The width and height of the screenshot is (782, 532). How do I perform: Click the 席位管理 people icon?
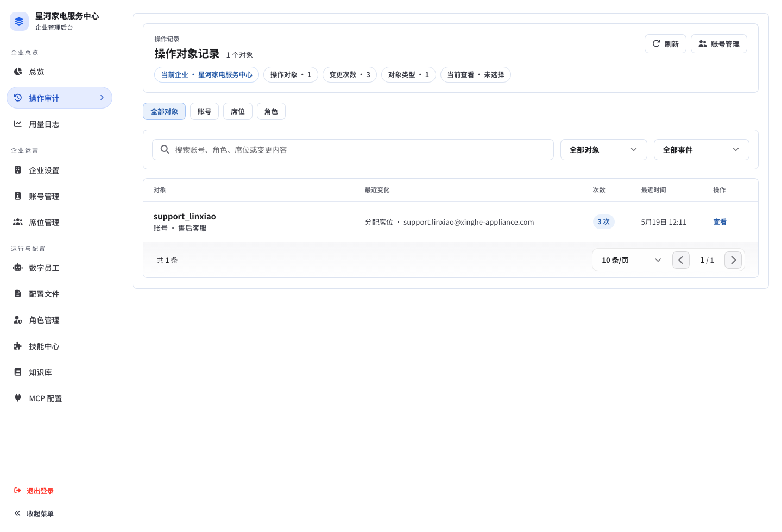point(18,222)
